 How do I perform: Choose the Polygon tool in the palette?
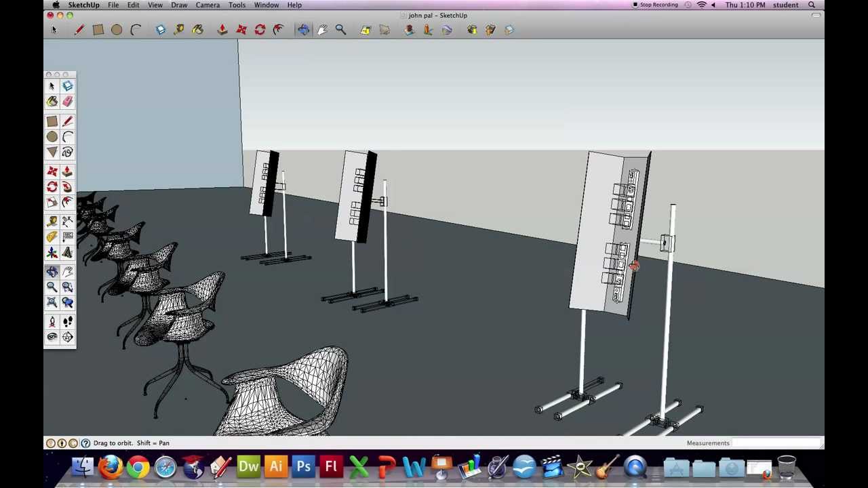pos(52,152)
